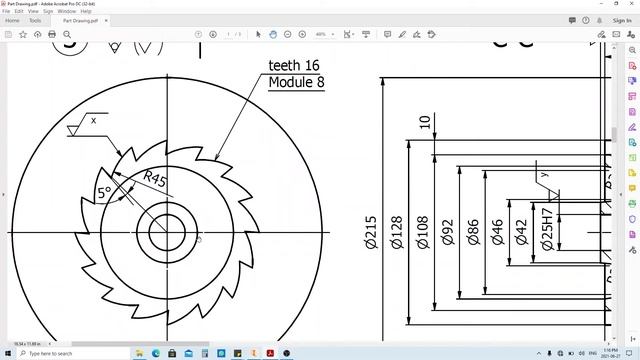
Task: Open the More Tools wrench icon
Action: coord(632,250)
